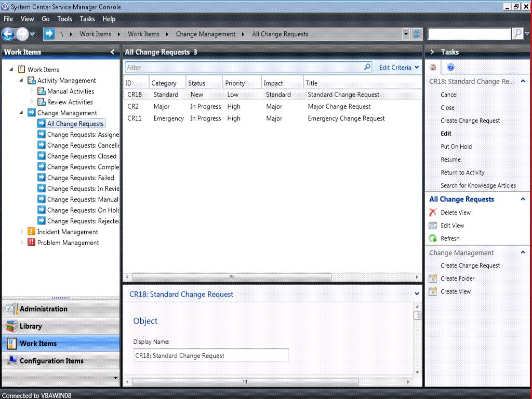Screen dimensions: 532x399
Task: Click the Display Name text field
Action: 211,355
